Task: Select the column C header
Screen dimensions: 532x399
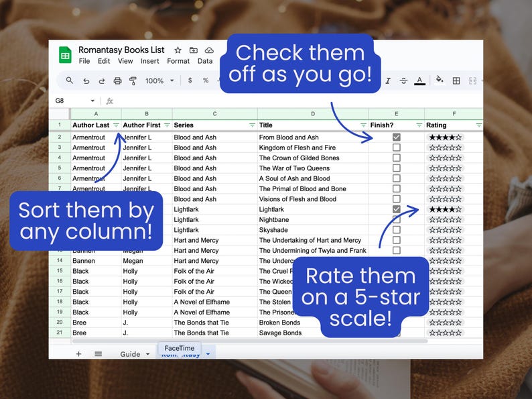Action: tap(215, 114)
